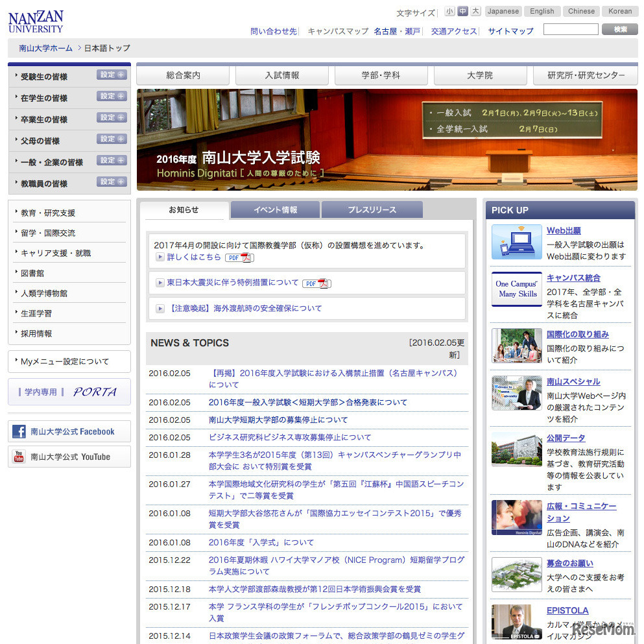Open Myメニュー設定について link

coord(65,362)
